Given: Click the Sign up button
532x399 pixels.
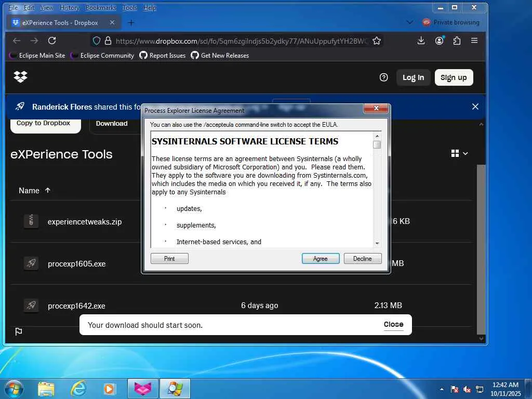Looking at the screenshot, I should click(x=454, y=77).
